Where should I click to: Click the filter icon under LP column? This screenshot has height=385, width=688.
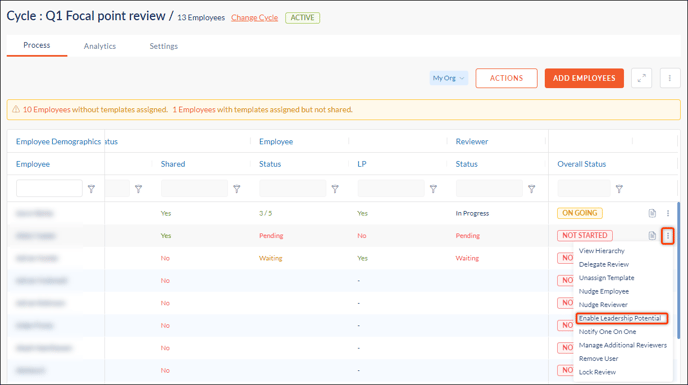click(433, 189)
